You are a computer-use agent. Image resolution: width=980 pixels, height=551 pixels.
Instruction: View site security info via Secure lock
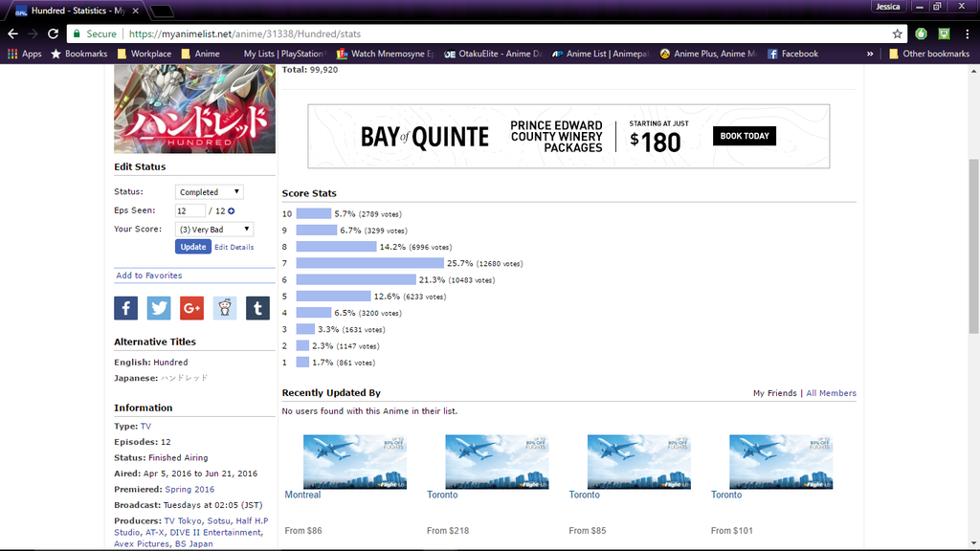point(95,33)
